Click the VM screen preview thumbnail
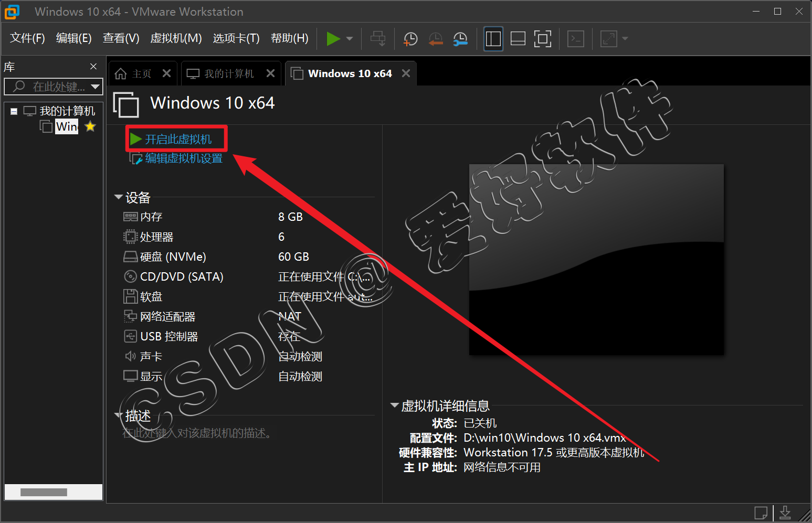The image size is (812, 523). 596,260
